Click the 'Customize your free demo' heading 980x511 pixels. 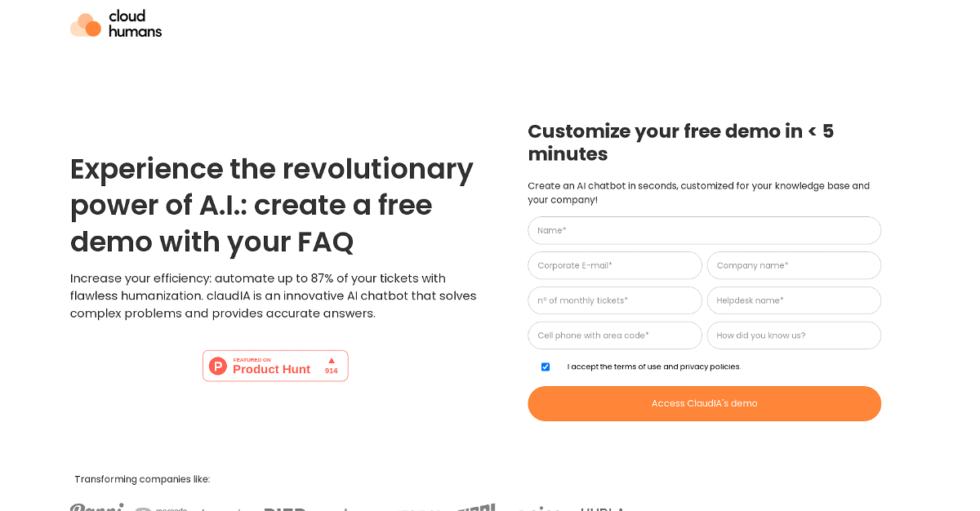pos(680,143)
